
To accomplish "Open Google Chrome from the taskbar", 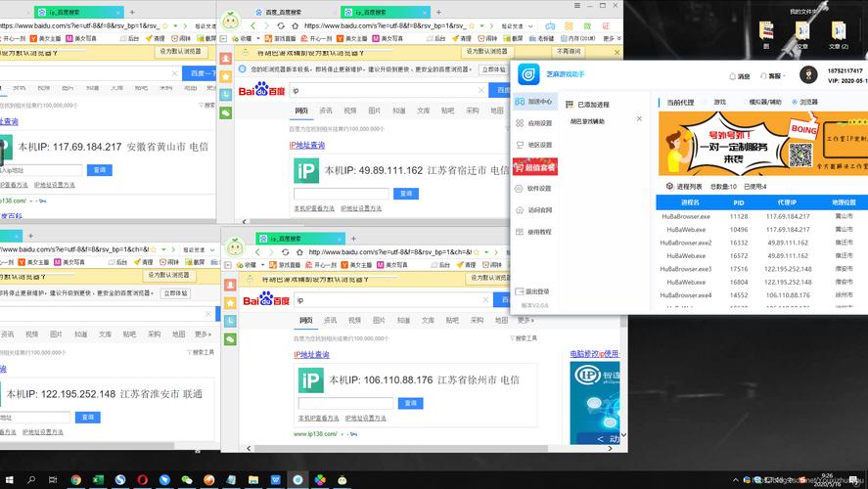I will pos(75,479).
